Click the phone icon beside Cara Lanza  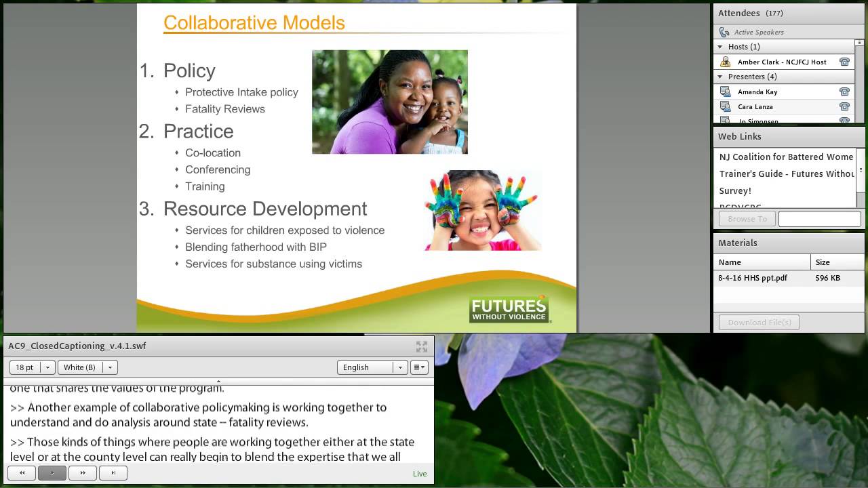coord(844,106)
